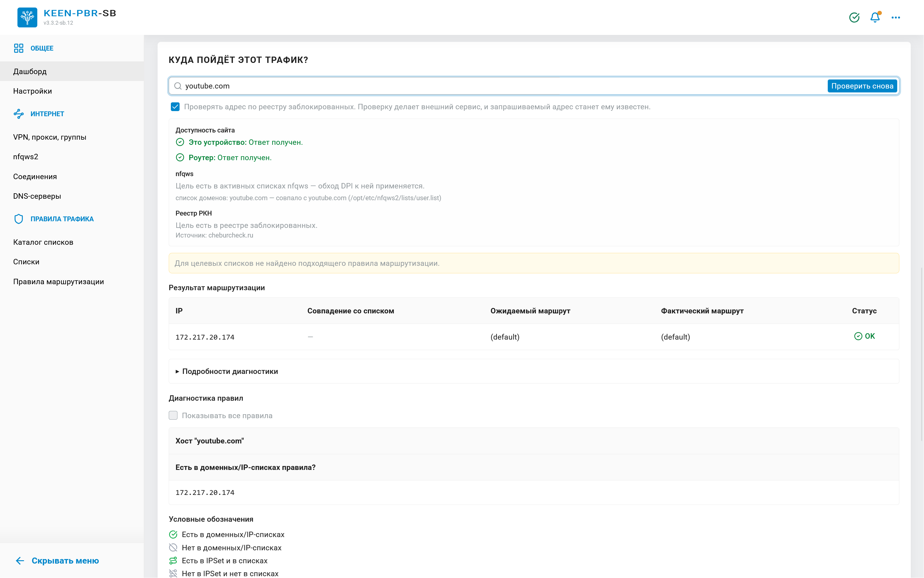The image size is (924, 578).
Task: Click the Хост "youtube.com" row
Action: point(534,441)
